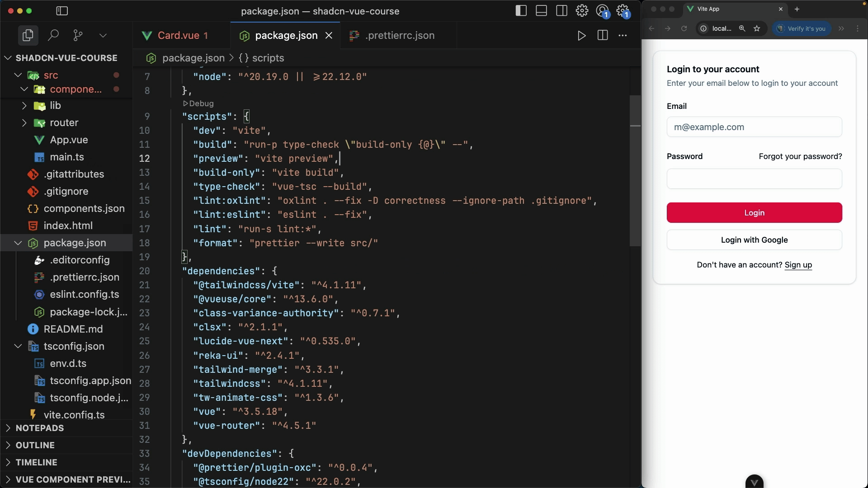Click the Sign up link

[x=798, y=265]
